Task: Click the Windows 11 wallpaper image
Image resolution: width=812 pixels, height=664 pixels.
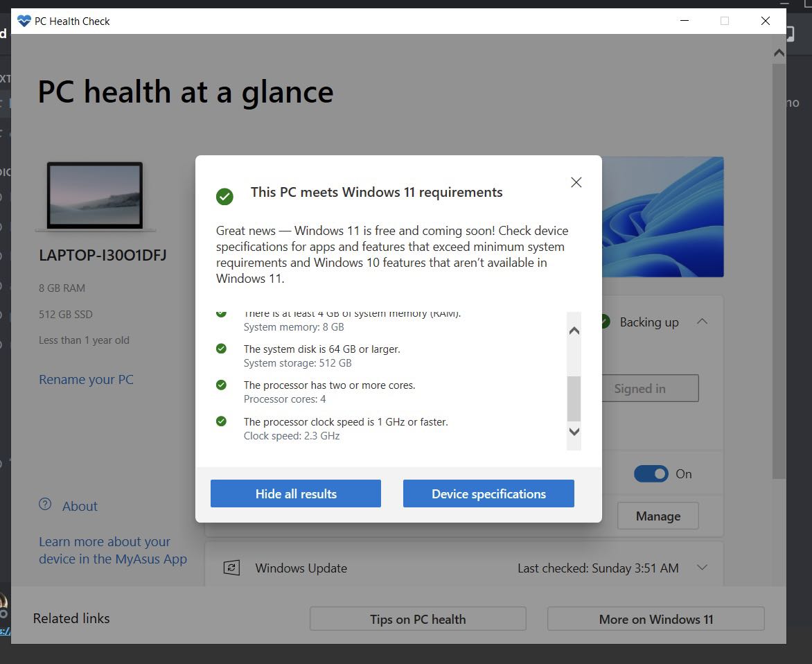Action: click(x=663, y=217)
